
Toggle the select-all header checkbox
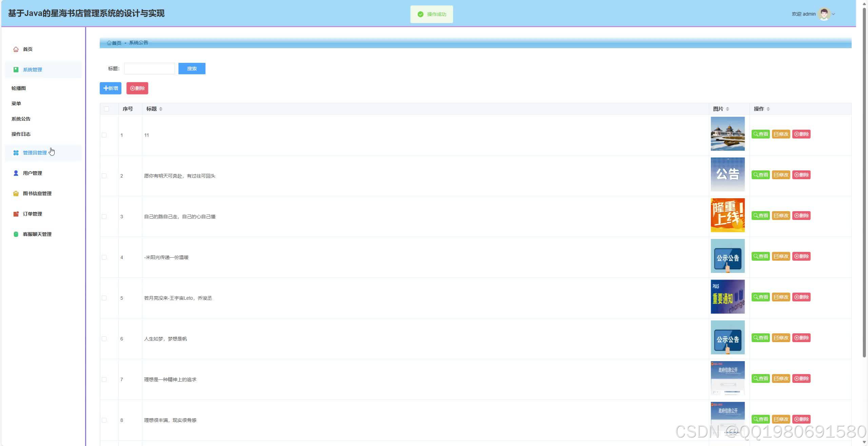pos(106,109)
